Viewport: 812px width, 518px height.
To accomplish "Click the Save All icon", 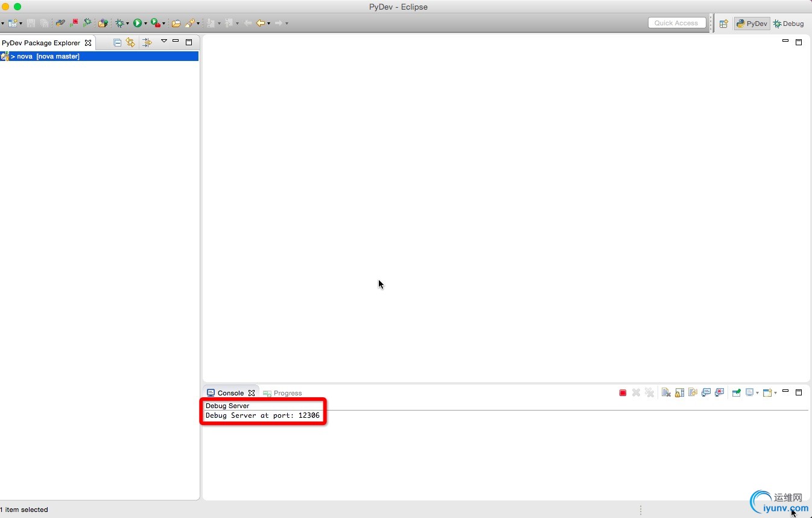I will (x=44, y=23).
